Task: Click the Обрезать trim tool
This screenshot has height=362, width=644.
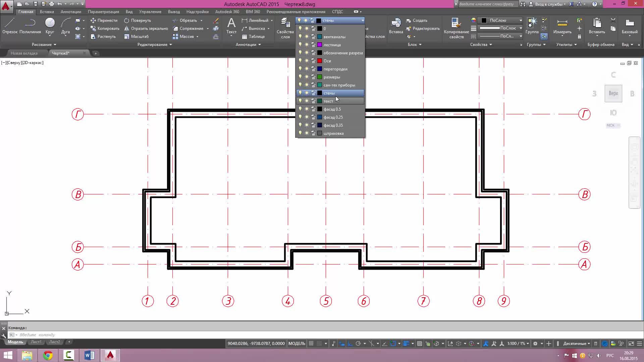Action: point(184,20)
